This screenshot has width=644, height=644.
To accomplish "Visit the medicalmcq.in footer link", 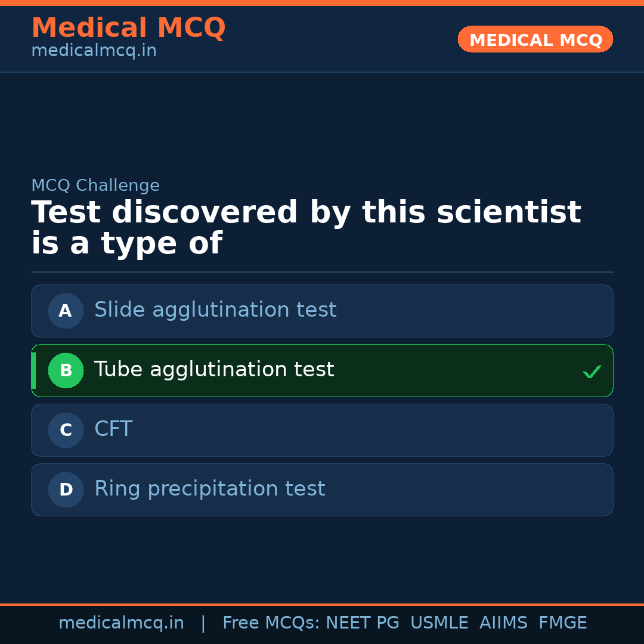I will point(121,623).
